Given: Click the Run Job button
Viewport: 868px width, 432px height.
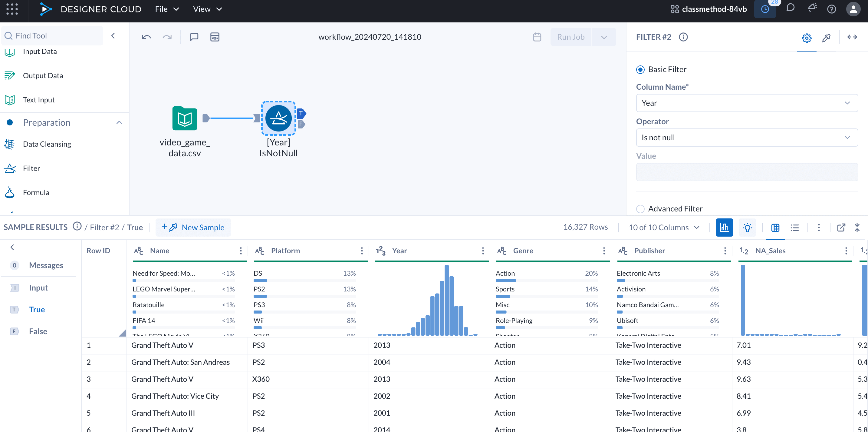Looking at the screenshot, I should click(570, 37).
